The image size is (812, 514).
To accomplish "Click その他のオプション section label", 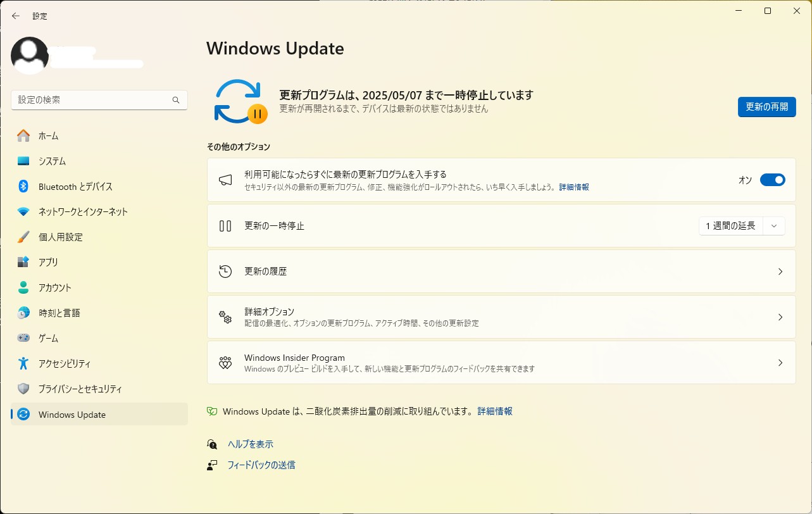I will point(239,147).
